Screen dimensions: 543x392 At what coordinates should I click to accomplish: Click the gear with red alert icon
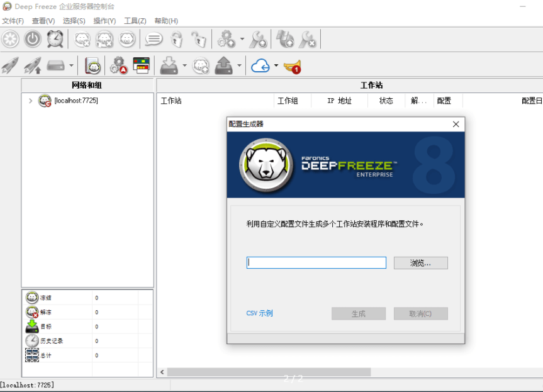click(118, 65)
